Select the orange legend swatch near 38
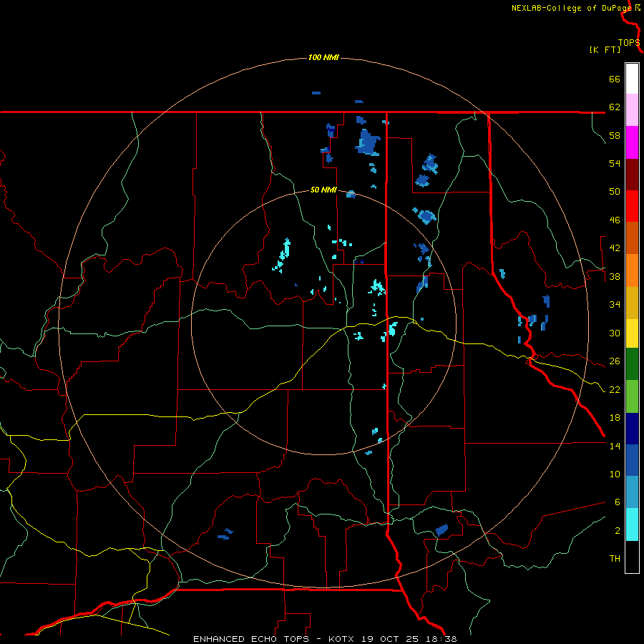 pos(632,270)
